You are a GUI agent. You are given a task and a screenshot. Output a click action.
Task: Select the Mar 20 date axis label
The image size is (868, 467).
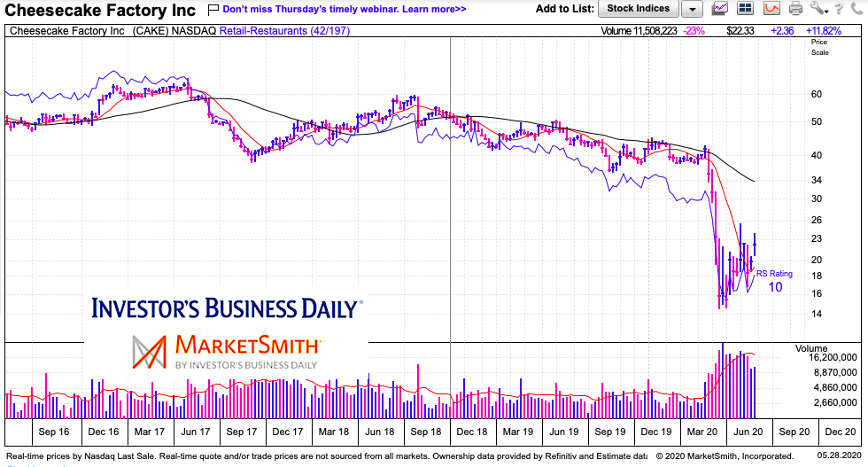[x=701, y=432]
